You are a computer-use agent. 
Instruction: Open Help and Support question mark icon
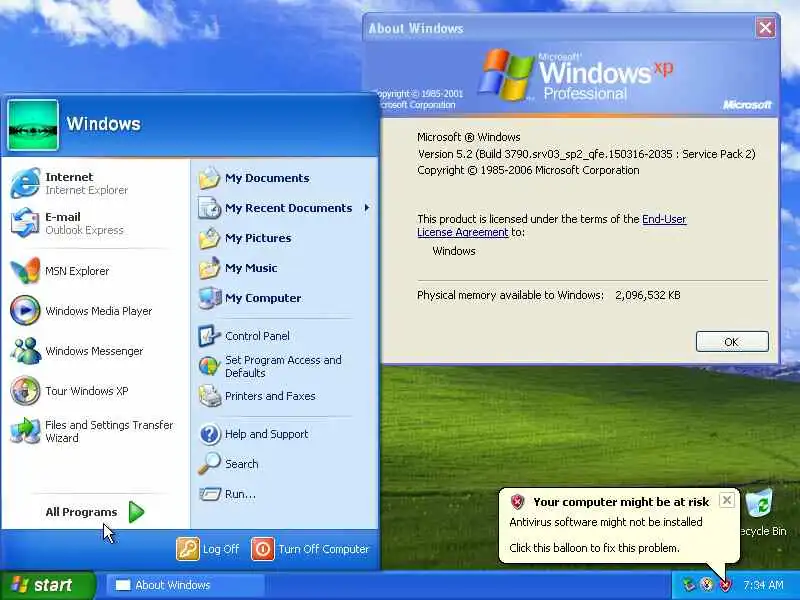click(209, 434)
